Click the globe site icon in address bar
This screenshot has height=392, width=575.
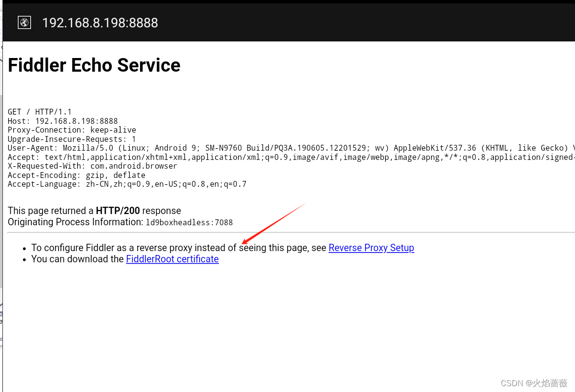pyautogui.click(x=24, y=23)
